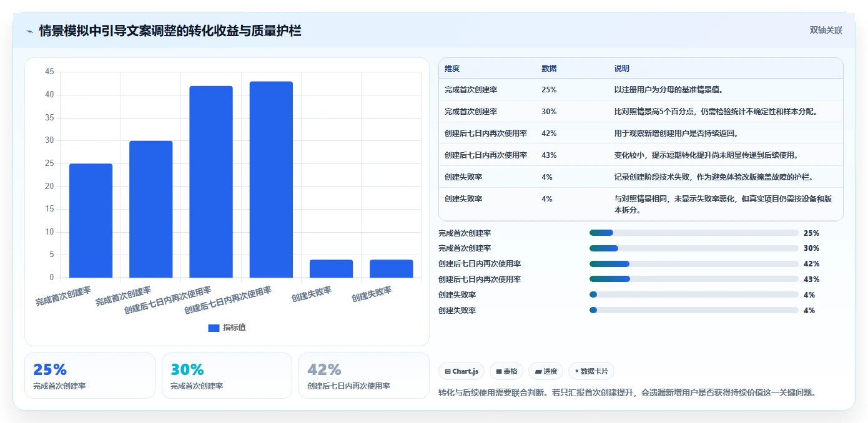Click the 25% figure right of its progress bar
The height and width of the screenshot is (423, 868).
(x=811, y=233)
